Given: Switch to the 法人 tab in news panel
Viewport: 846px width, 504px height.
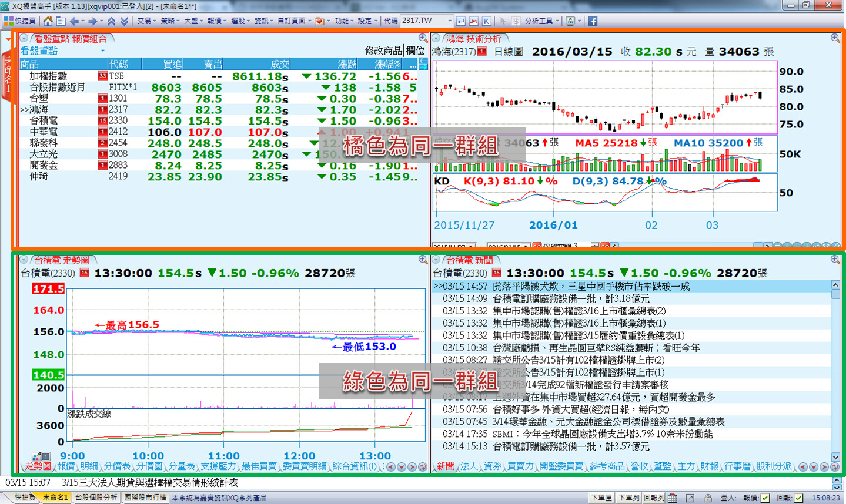Looking at the screenshot, I should [x=469, y=466].
